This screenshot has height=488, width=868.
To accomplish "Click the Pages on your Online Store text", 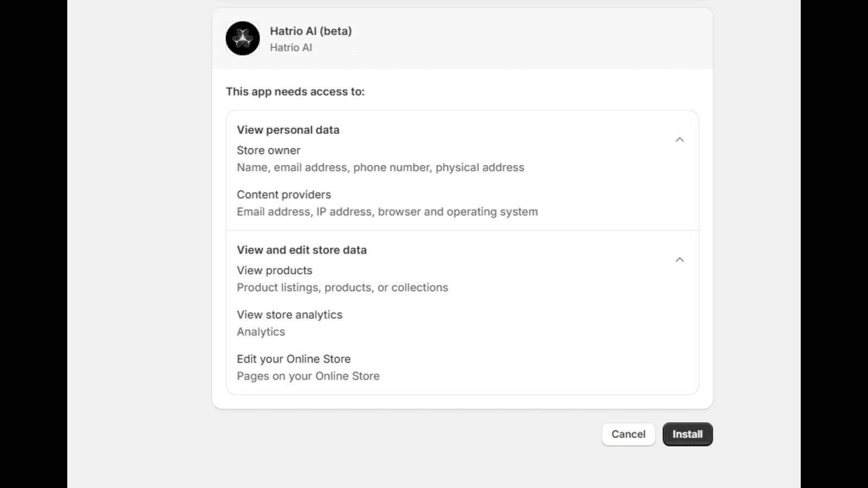I will click(x=308, y=376).
